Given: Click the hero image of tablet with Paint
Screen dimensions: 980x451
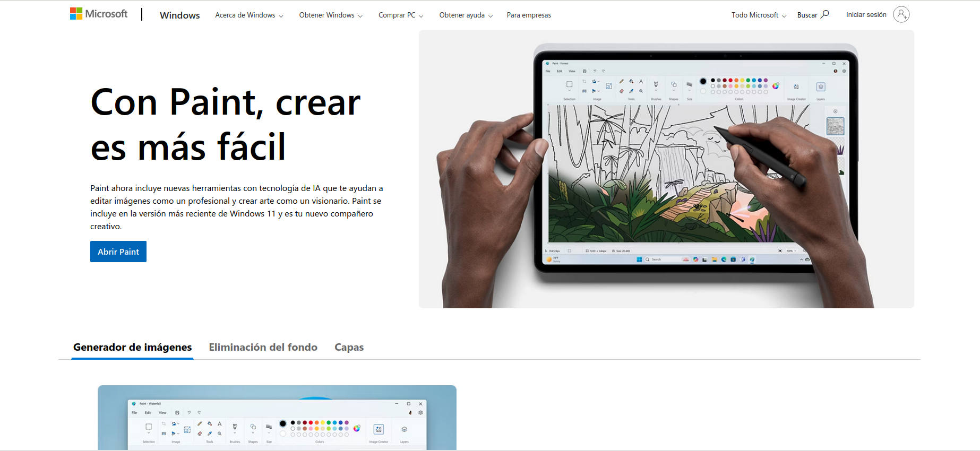Looking at the screenshot, I should (x=666, y=169).
